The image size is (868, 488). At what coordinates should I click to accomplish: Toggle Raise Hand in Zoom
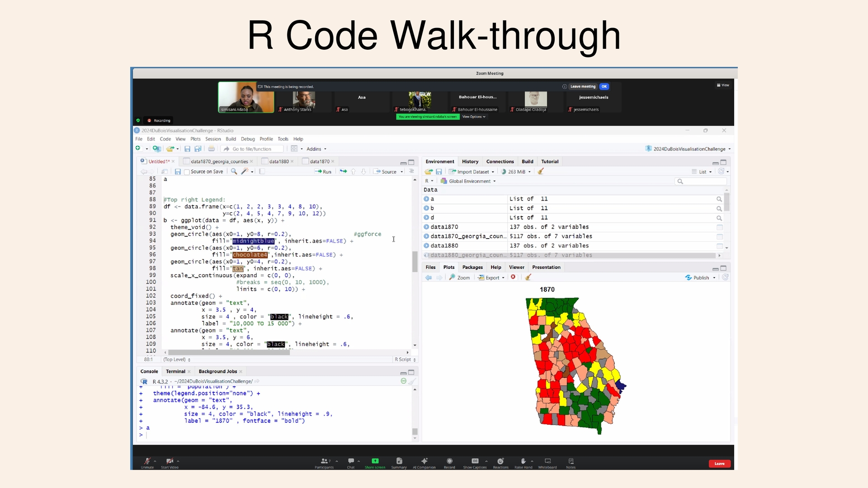(523, 463)
